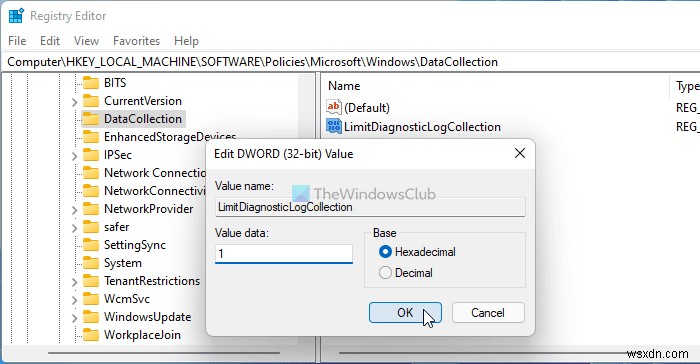The image size is (700, 364).
Task: Expand the CurrentVersion key
Action: point(74,102)
